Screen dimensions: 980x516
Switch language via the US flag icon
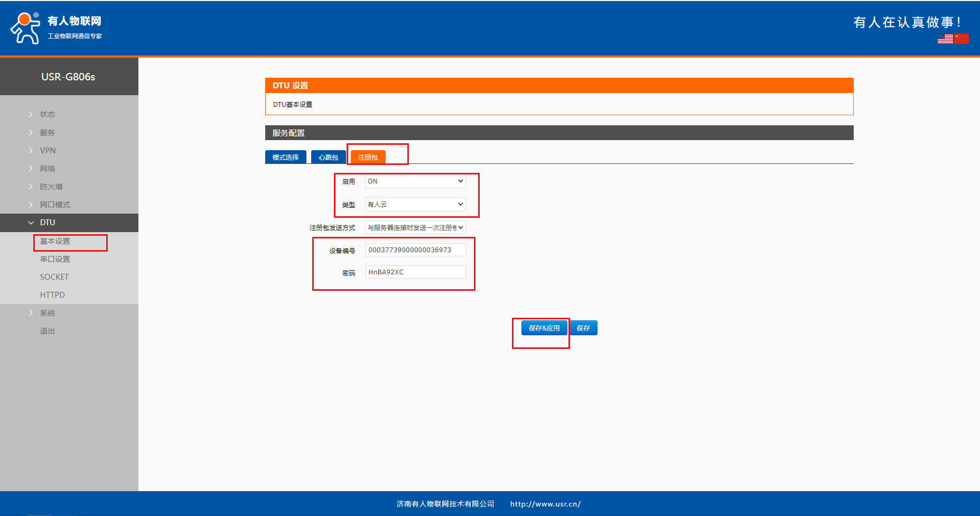pyautogui.click(x=945, y=39)
